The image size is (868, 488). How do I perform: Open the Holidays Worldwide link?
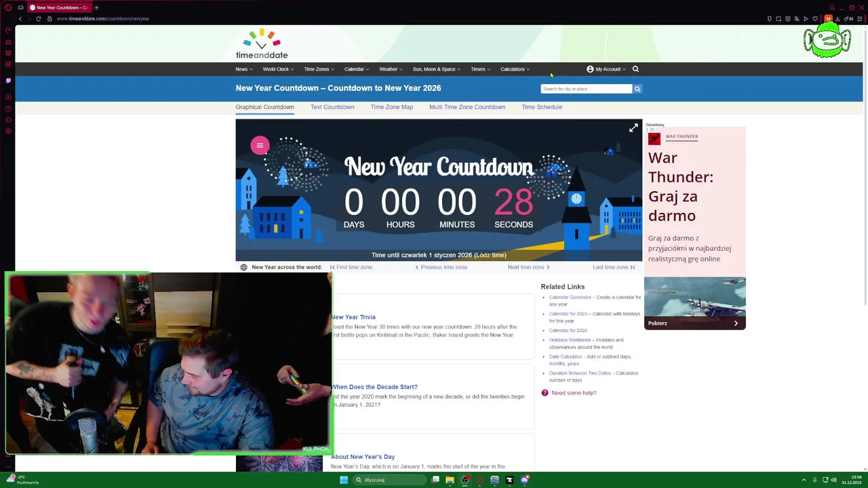pyautogui.click(x=570, y=340)
